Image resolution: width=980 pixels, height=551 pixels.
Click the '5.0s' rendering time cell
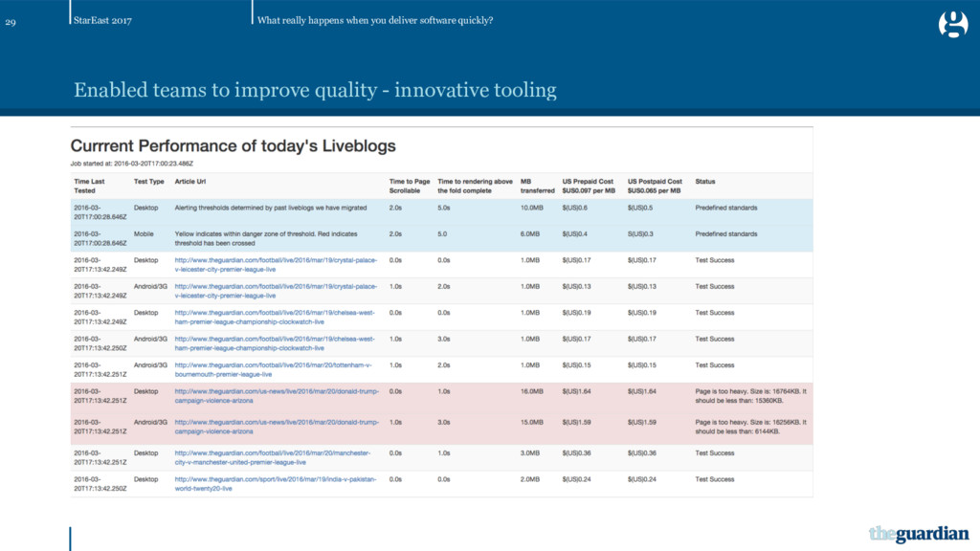(x=444, y=208)
